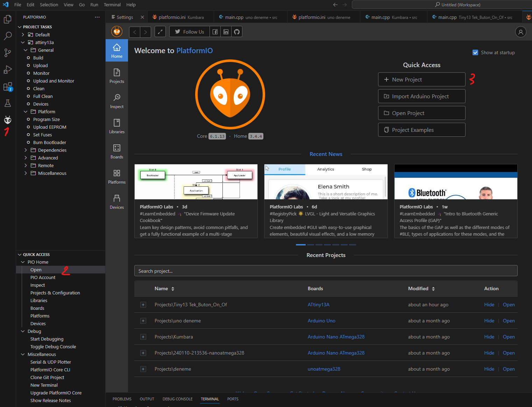Switch to the DEBUG CONSOLE panel tab
The width and height of the screenshot is (532, 407).
[x=178, y=399]
